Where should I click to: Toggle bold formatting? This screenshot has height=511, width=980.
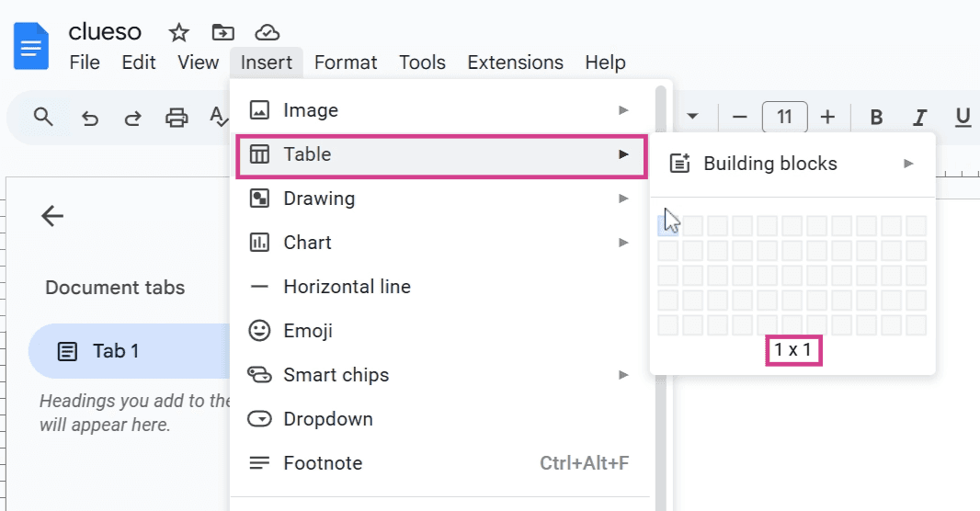876,117
